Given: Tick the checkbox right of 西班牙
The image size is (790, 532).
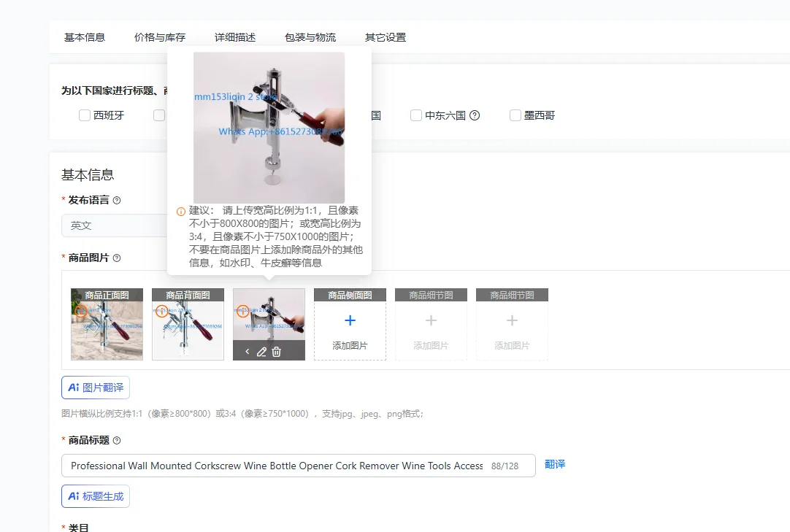Looking at the screenshot, I should click(159, 115).
